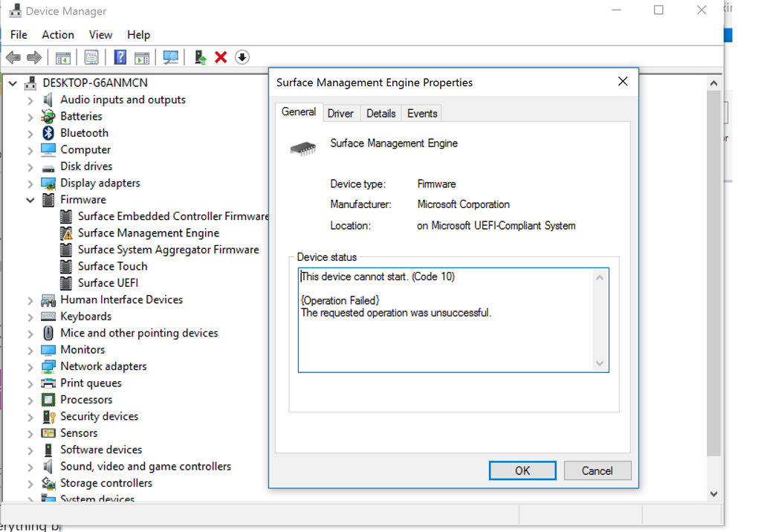
Task: Collapse the Firmware category
Action: pyautogui.click(x=30, y=200)
